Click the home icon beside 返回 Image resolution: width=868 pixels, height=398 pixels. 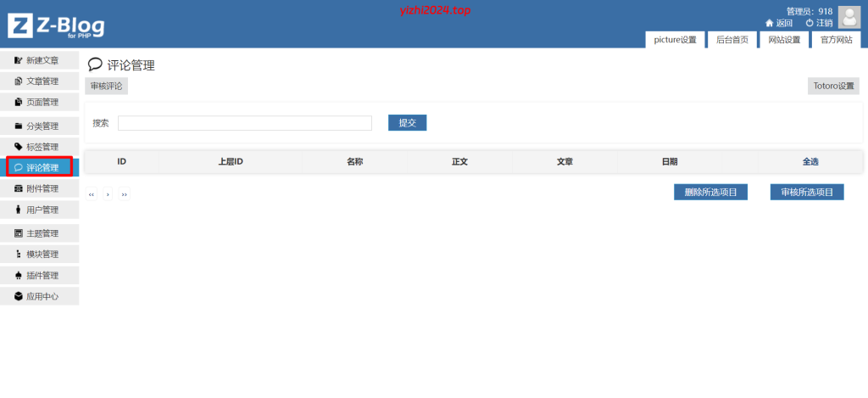point(769,23)
